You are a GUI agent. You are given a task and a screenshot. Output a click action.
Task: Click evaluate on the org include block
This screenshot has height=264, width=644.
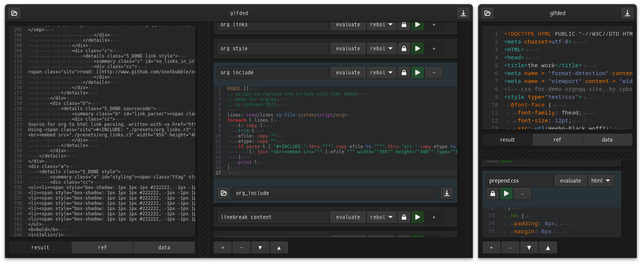348,72
